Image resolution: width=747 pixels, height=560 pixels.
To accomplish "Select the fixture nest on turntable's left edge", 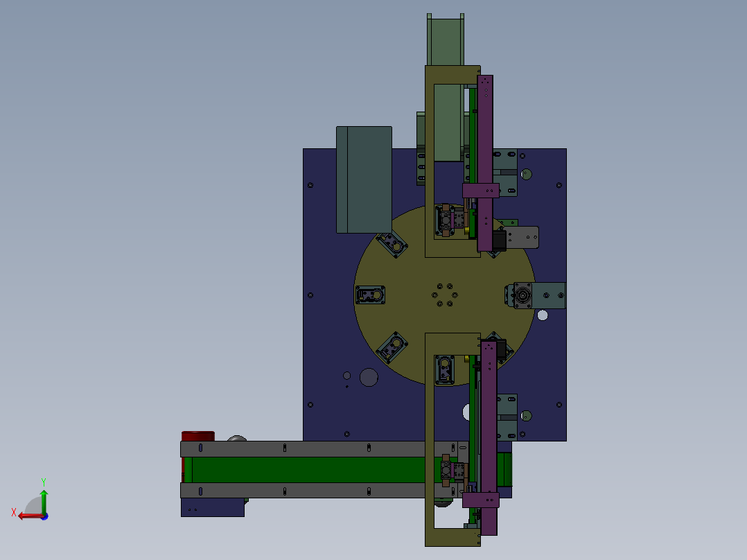I will (x=370, y=295).
